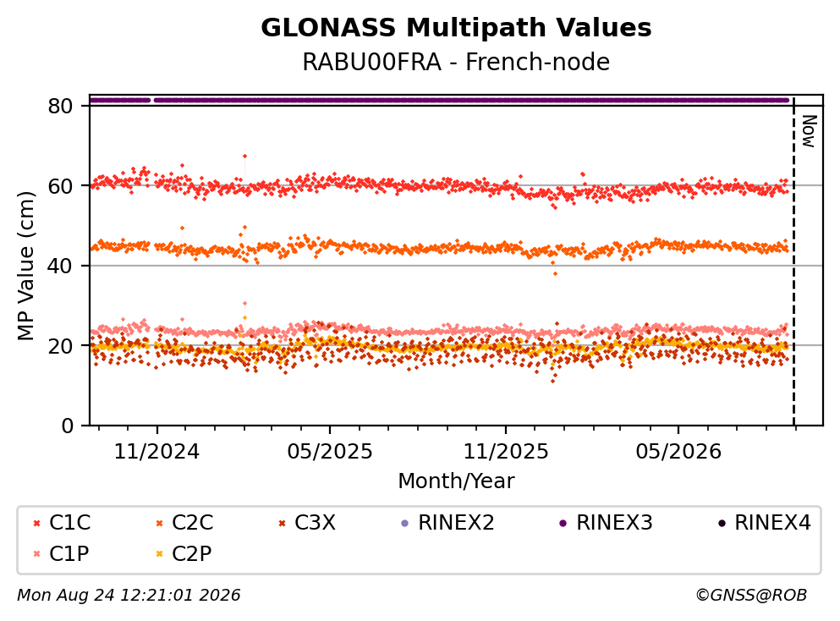The width and height of the screenshot is (840, 621).
Task: Click the 11/2024 x-axis label
Action: point(156,452)
